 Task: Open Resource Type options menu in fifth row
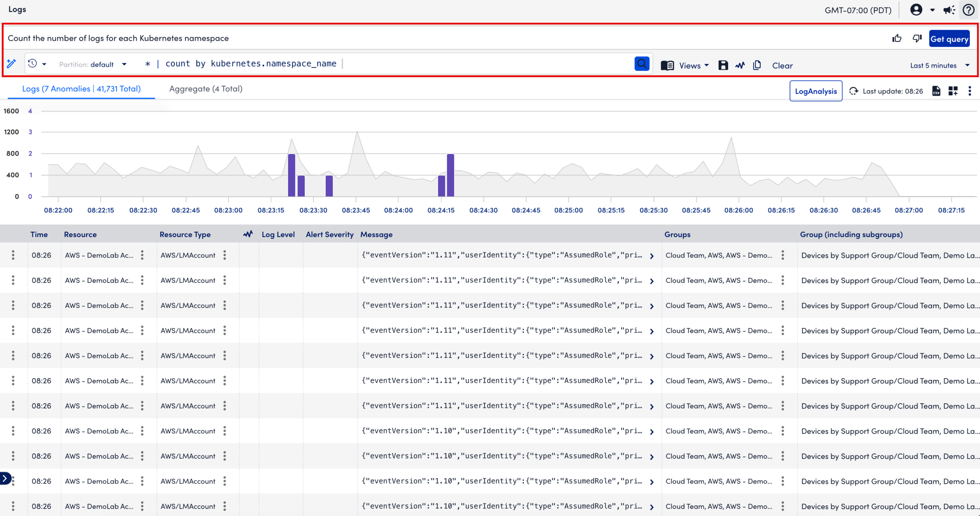(225, 355)
